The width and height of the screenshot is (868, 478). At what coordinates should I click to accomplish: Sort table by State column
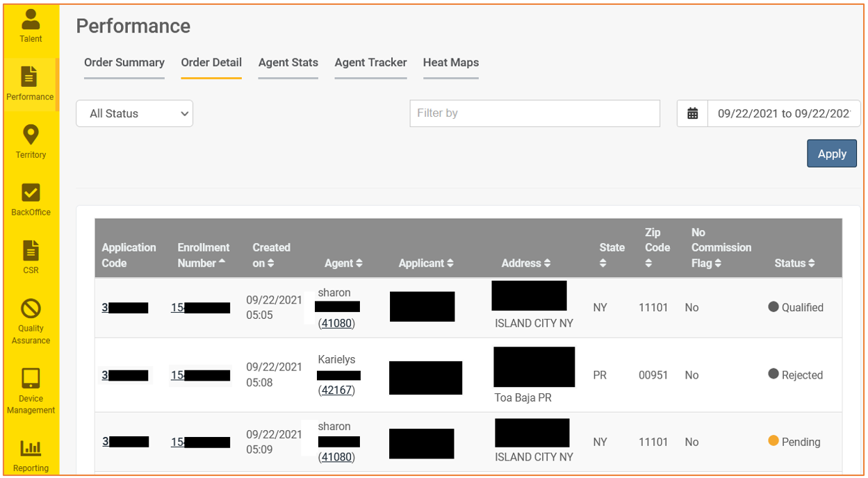612,255
